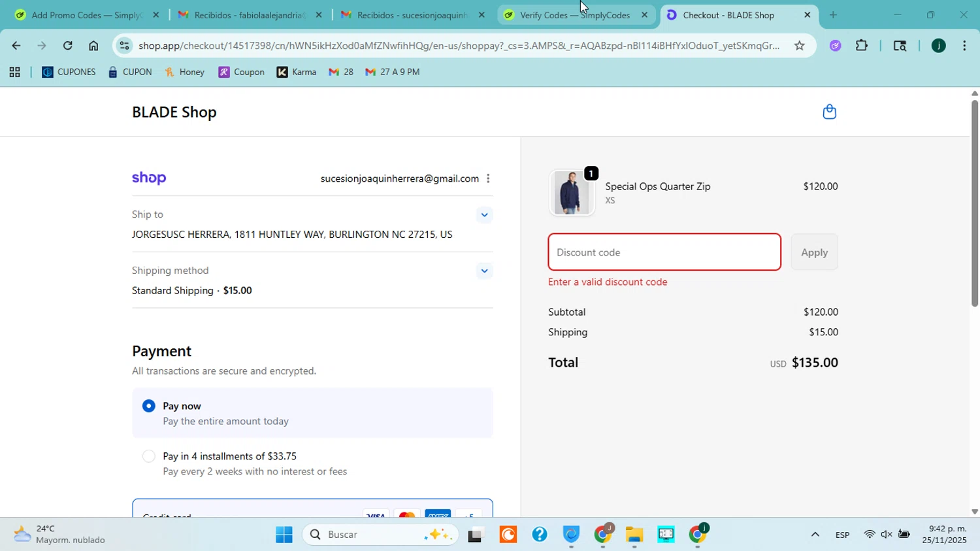
Task: Go back with browser back arrow
Action: tap(16, 46)
